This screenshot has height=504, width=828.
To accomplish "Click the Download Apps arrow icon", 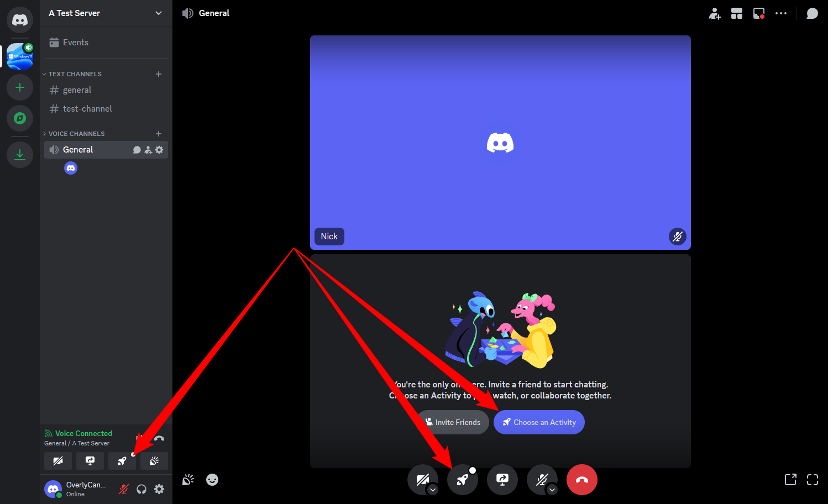I will 20,154.
